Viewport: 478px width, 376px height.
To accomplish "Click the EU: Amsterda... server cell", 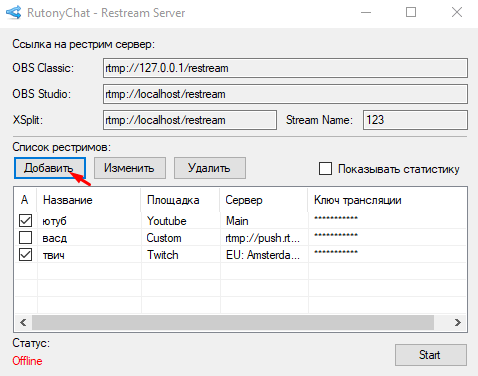I will coord(263,255).
